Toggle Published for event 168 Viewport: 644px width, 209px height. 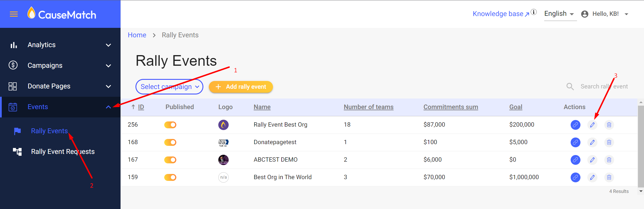[x=170, y=142]
